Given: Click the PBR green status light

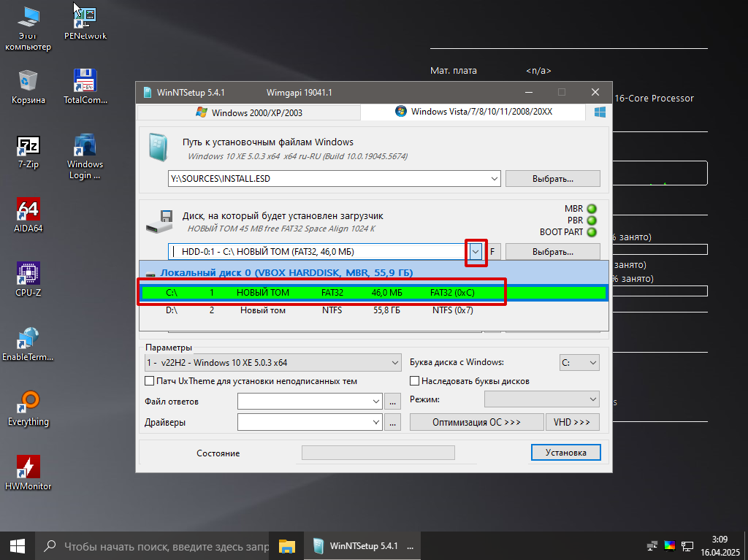Looking at the screenshot, I should coord(592,220).
